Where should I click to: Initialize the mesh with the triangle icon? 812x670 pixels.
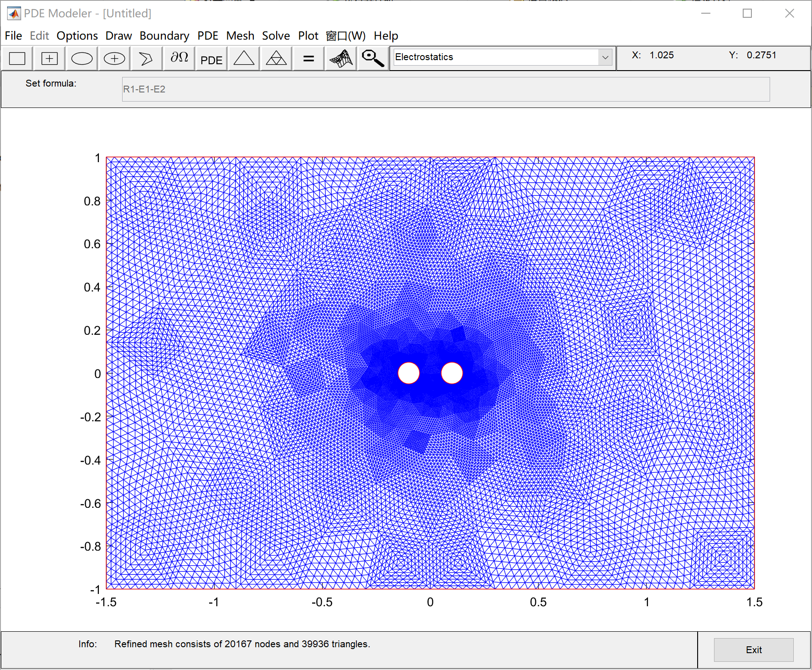point(243,58)
